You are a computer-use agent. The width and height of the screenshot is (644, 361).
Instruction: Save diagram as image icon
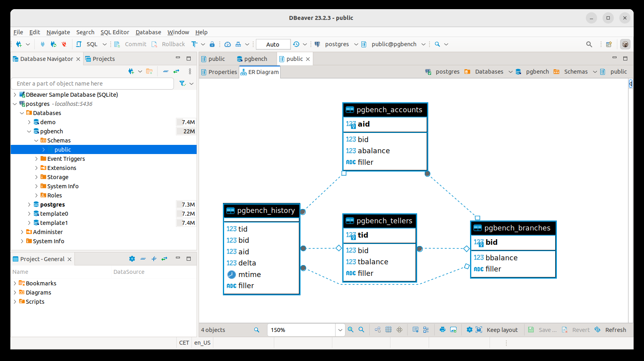point(453,330)
